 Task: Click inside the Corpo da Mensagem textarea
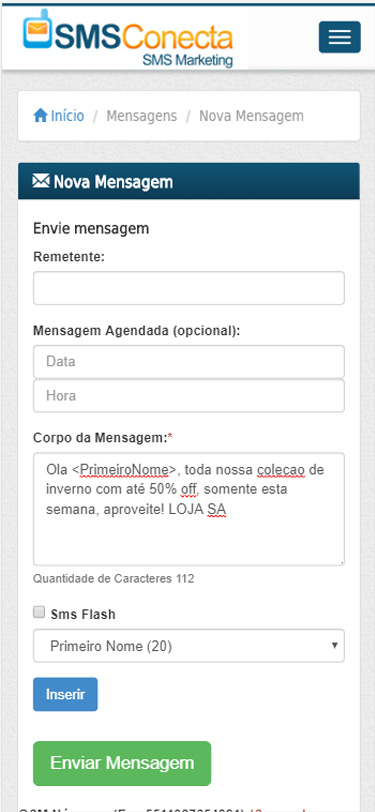click(x=189, y=509)
